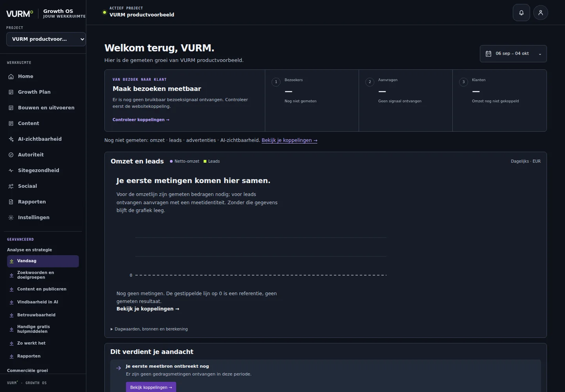Image resolution: width=565 pixels, height=392 pixels.
Task: Follow the Controleer koppelingen link
Action: (x=141, y=120)
